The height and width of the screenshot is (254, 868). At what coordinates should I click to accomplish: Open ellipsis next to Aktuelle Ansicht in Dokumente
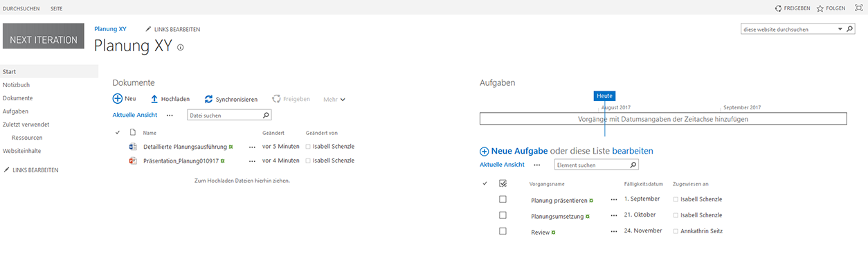pos(170,115)
